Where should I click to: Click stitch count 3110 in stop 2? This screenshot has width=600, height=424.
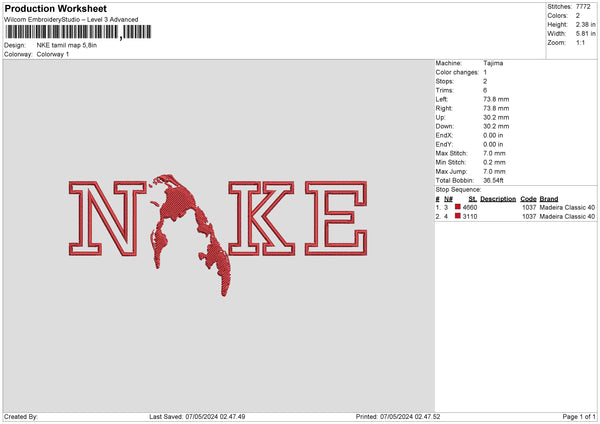click(x=470, y=217)
